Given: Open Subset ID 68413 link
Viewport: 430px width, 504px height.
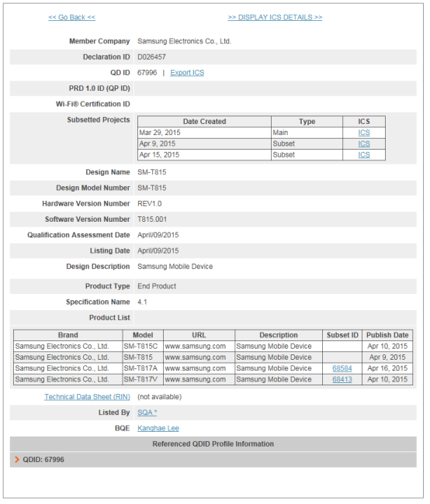Looking at the screenshot, I should 342,380.
